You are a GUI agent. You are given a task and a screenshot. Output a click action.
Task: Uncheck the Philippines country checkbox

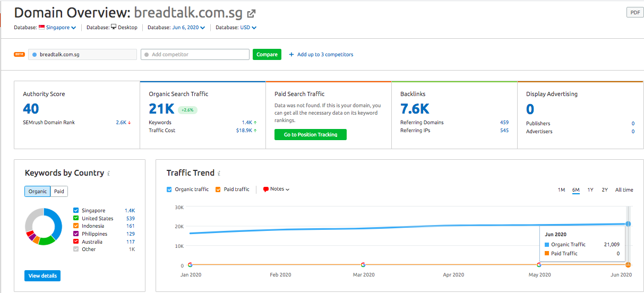point(76,234)
